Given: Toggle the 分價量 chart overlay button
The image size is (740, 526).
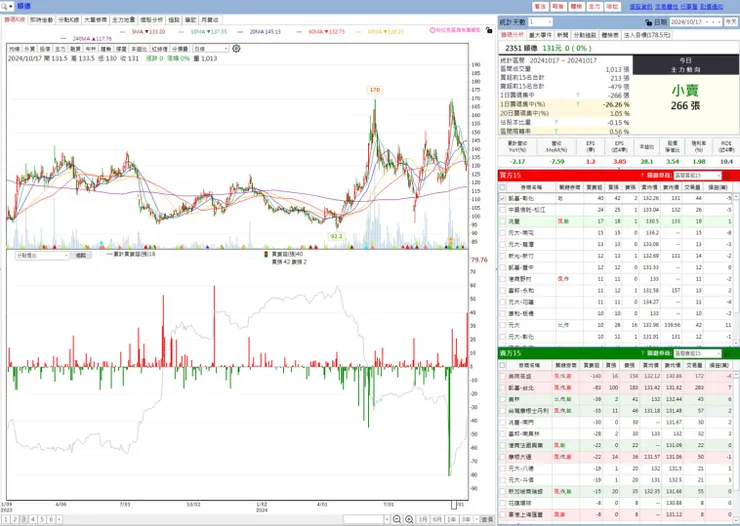Looking at the screenshot, I should (180, 49).
